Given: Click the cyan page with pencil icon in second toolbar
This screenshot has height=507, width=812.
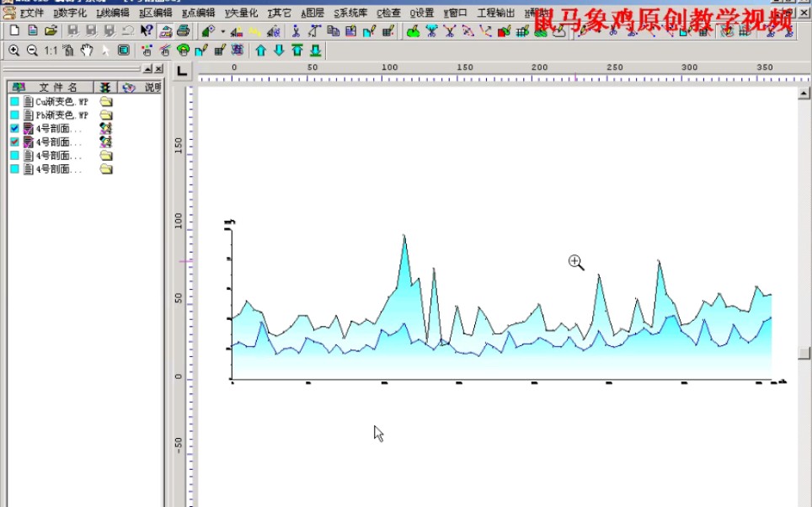Looking at the screenshot, I should [201, 51].
